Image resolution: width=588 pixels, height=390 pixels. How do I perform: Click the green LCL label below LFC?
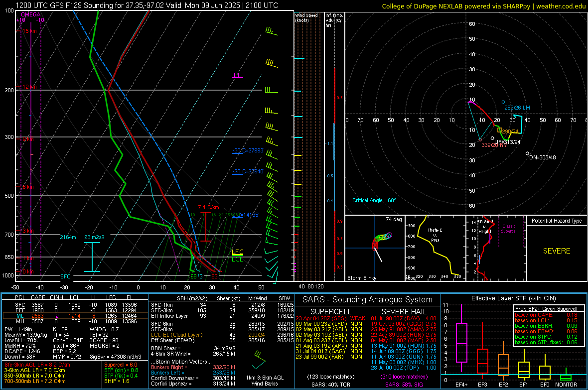(237, 259)
